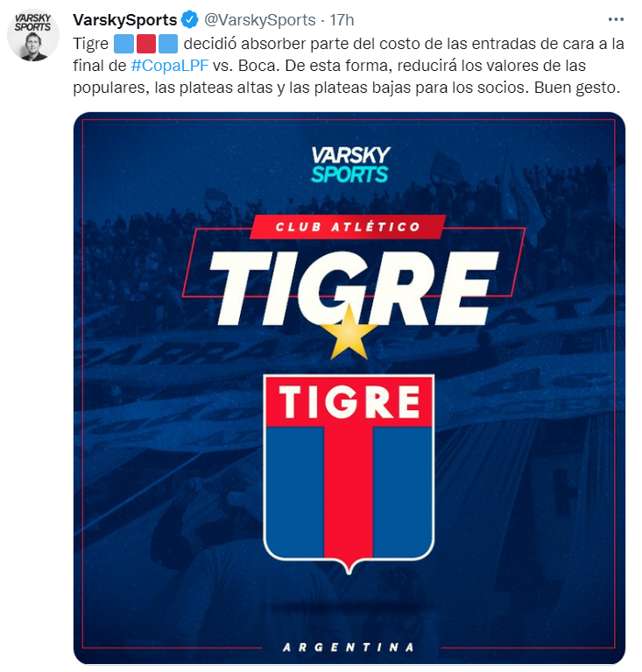
Task: Click the word Tigre in tweet text
Action: [x=90, y=44]
